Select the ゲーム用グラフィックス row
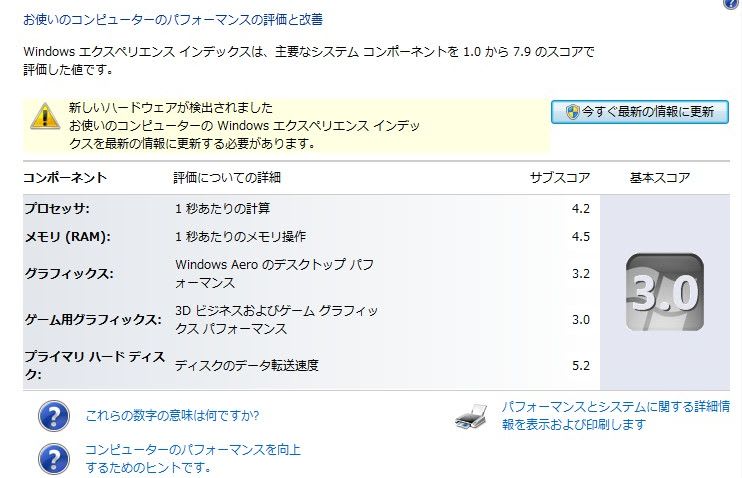742x478 pixels. 311,320
